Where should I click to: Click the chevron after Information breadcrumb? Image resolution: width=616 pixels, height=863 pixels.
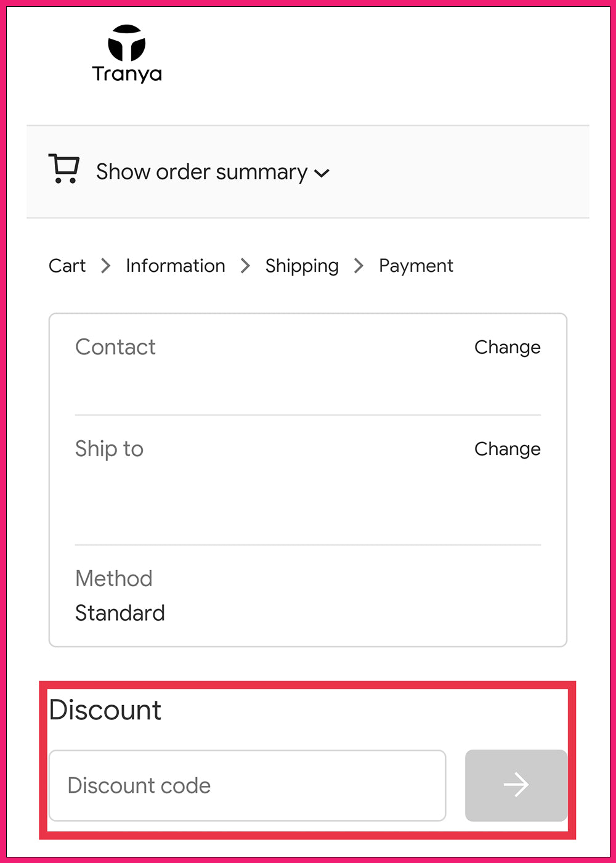[245, 266]
